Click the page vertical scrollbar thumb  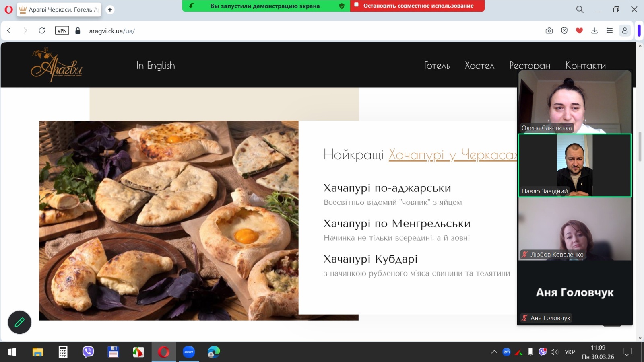click(640, 147)
